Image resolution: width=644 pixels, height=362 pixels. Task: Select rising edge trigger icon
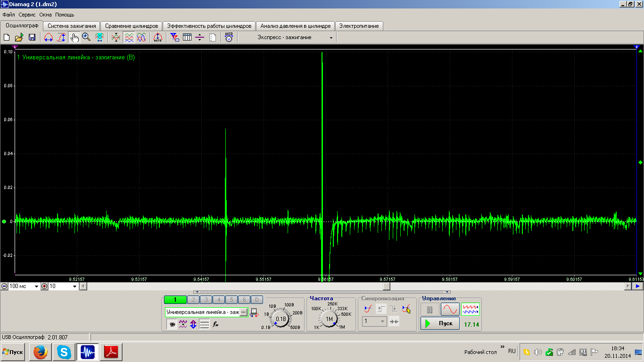pyautogui.click(x=381, y=309)
